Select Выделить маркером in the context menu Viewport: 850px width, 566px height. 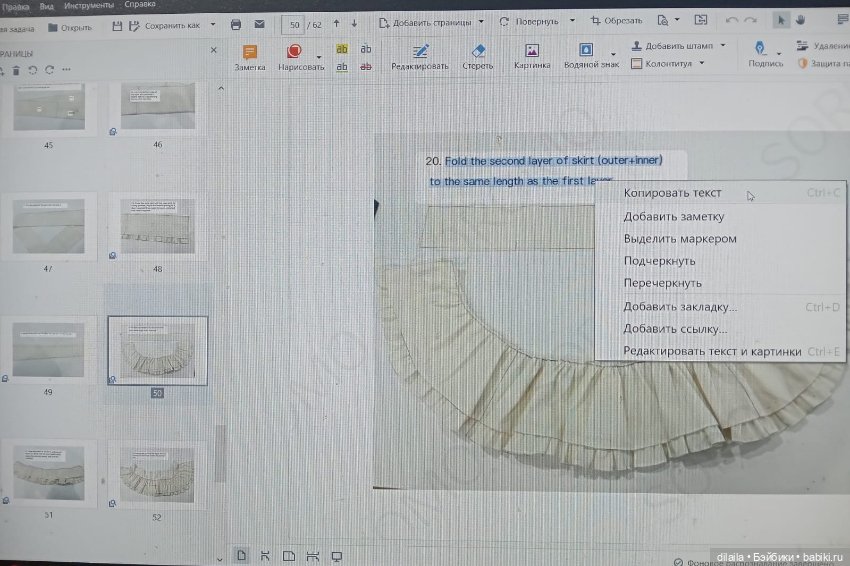[679, 239]
